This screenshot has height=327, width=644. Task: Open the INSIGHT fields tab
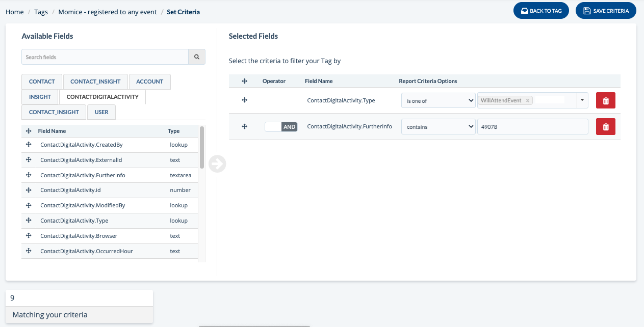[40, 97]
